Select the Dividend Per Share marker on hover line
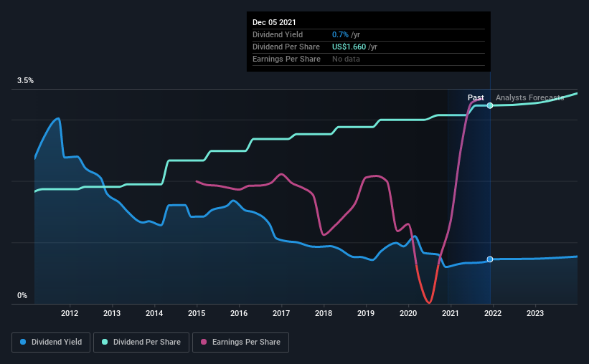Viewport: 589px width, 364px height. (x=490, y=105)
